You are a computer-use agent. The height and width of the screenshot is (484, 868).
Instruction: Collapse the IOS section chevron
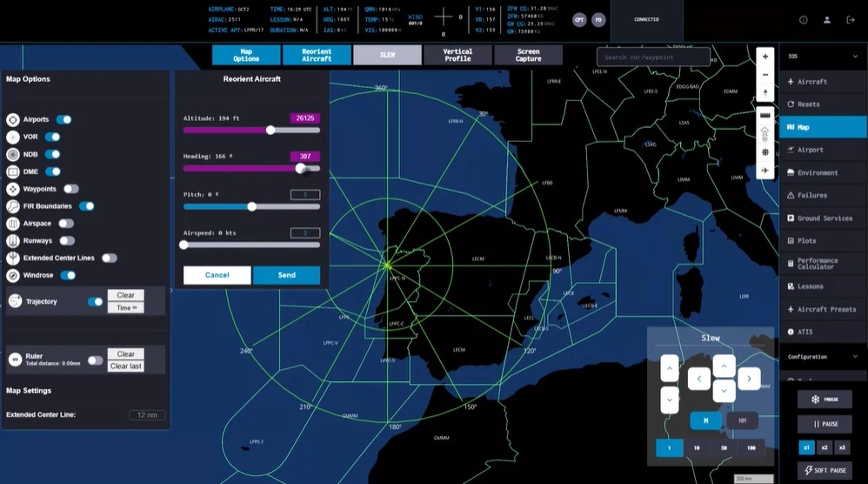click(853, 56)
